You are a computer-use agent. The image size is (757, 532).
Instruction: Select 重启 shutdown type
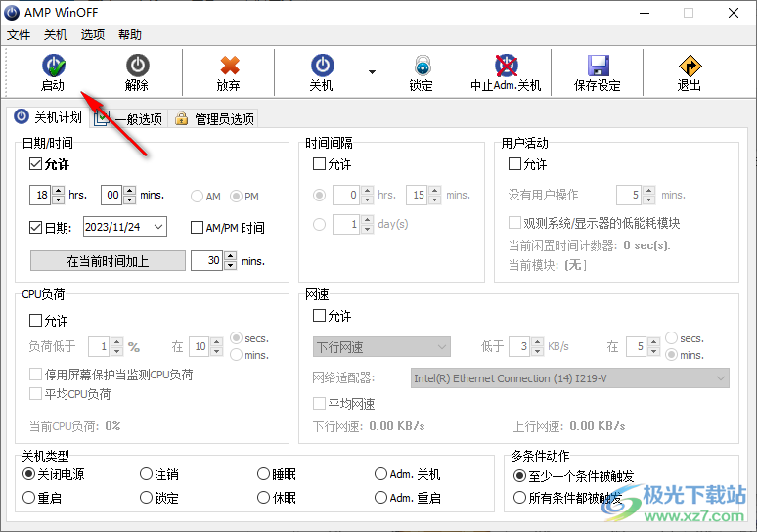[29, 497]
